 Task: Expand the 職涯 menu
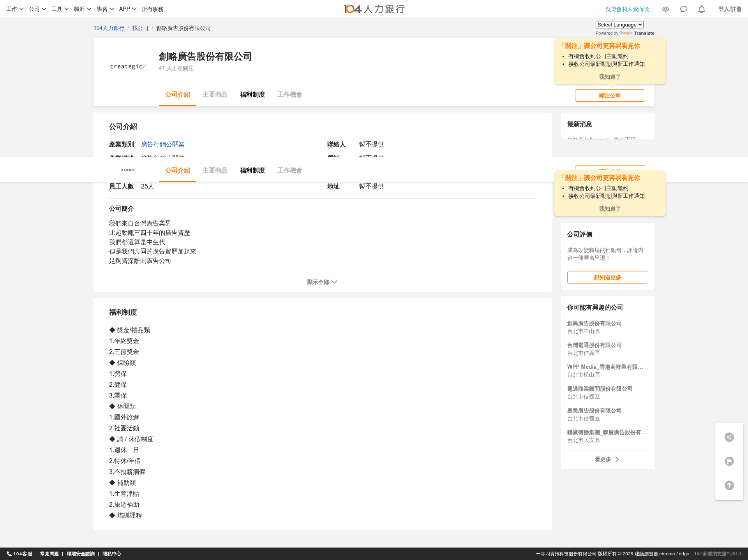coord(83,9)
